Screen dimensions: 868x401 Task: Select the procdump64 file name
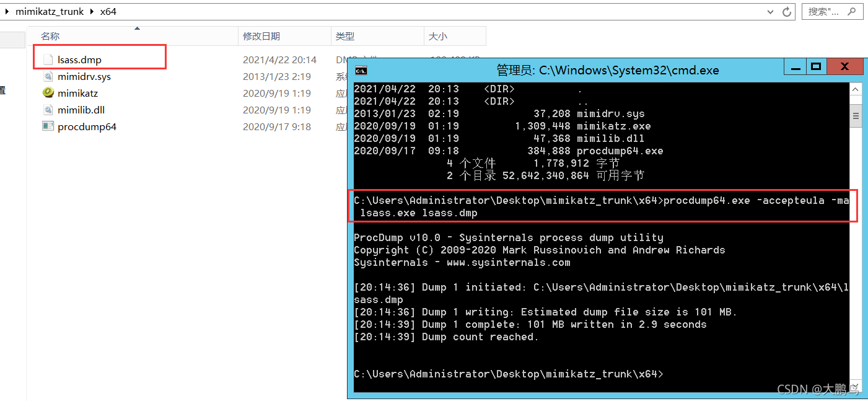87,126
